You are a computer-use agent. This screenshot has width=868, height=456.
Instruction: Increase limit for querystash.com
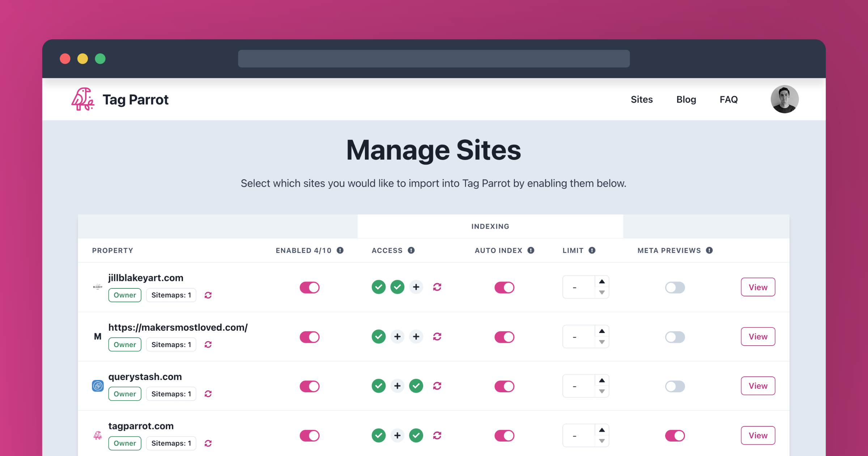tap(602, 380)
